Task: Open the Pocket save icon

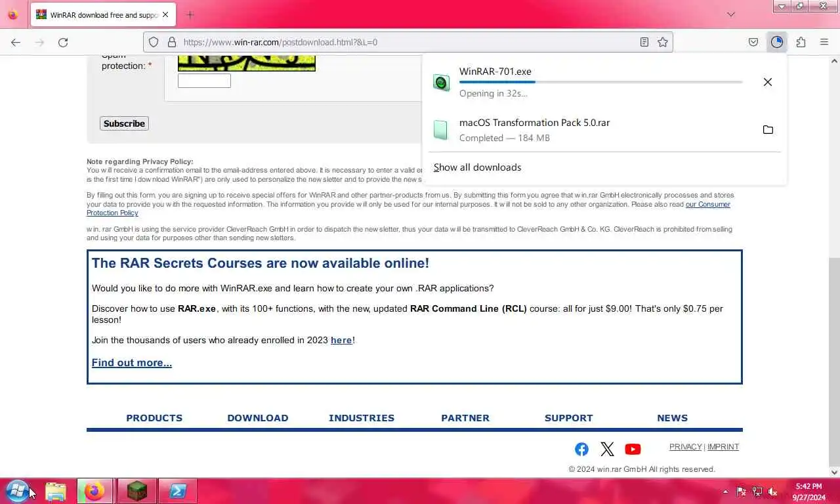Action: [x=753, y=42]
